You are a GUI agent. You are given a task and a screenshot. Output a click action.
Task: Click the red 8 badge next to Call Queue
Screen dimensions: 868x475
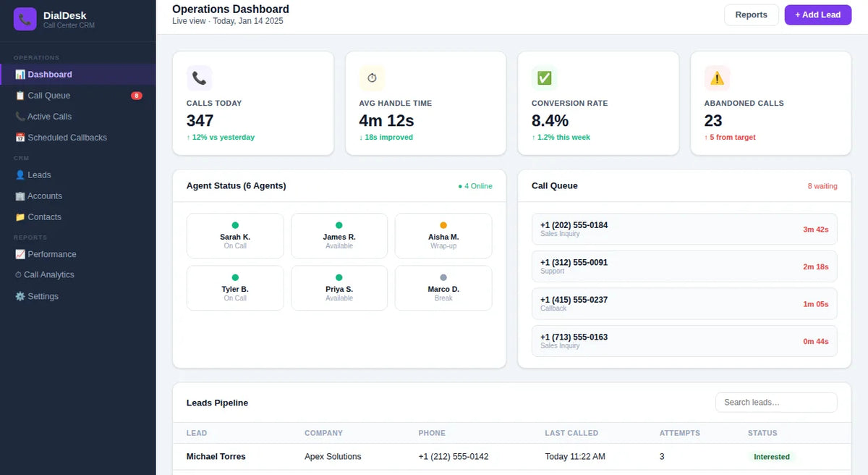coord(137,96)
